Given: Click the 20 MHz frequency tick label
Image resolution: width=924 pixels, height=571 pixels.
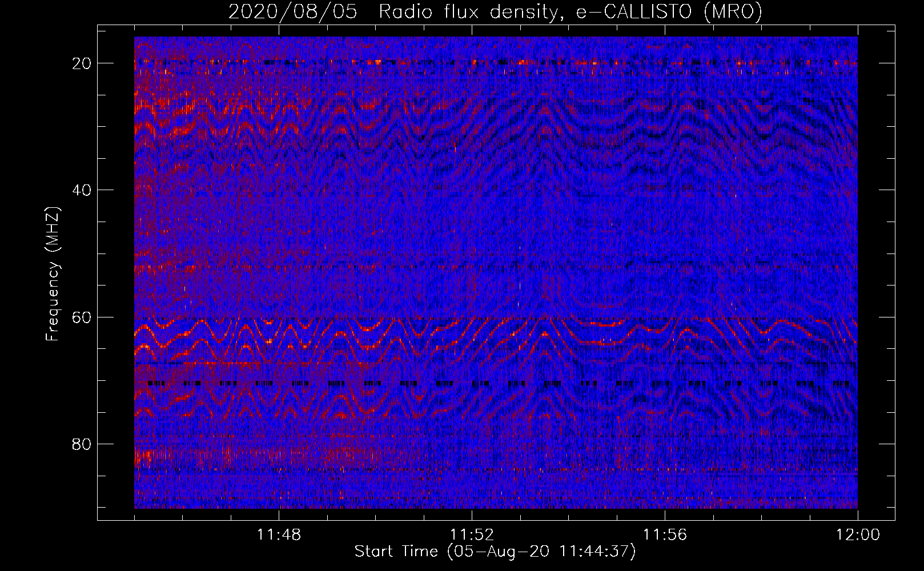Looking at the screenshot, I should point(82,63).
